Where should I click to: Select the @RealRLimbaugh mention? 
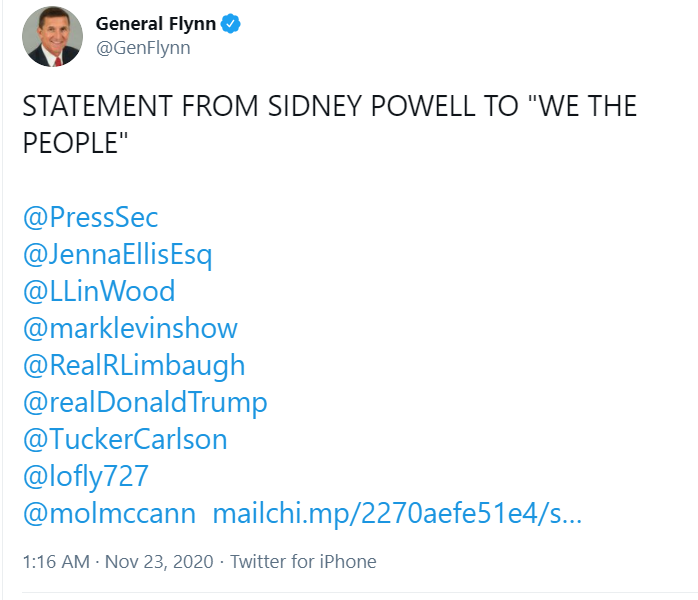tap(134, 366)
